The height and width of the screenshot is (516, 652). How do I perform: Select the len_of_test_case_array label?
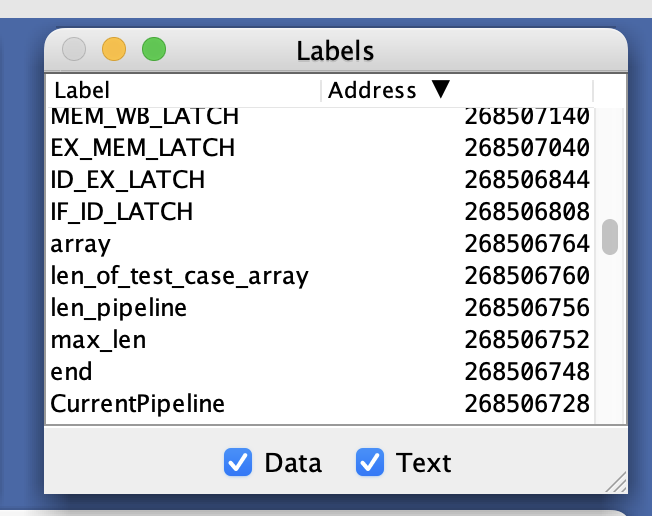(x=180, y=276)
